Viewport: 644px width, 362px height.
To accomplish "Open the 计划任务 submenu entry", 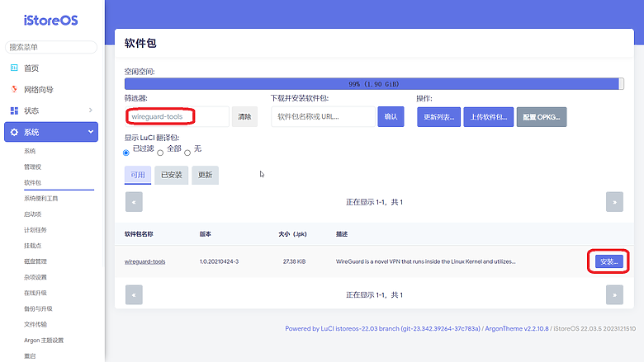I will pos(36,230).
